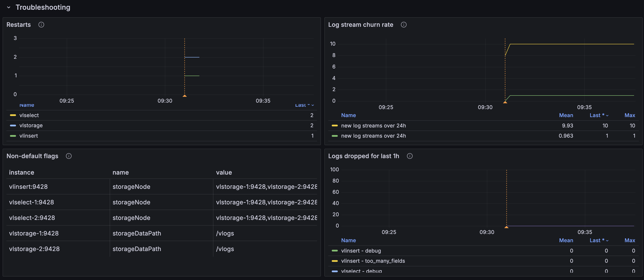
Task: Click the Logs dropped for last 1h info icon
Action: [410, 156]
